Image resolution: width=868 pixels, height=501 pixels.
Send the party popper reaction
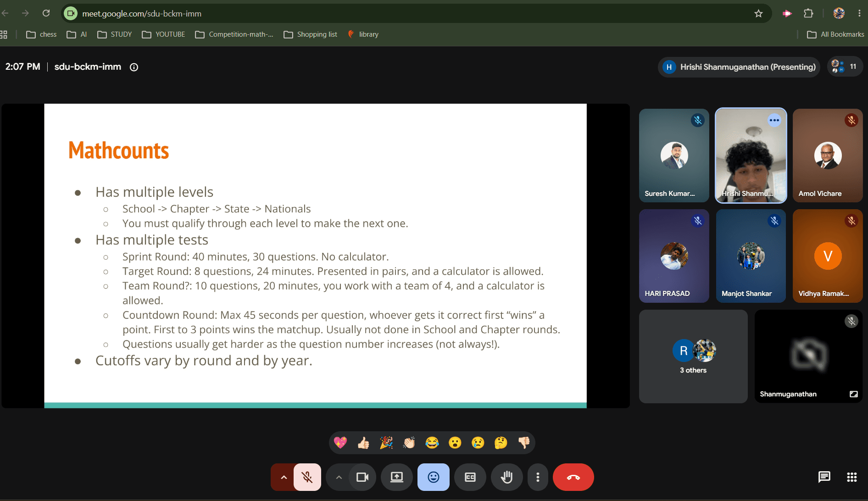[386, 443]
